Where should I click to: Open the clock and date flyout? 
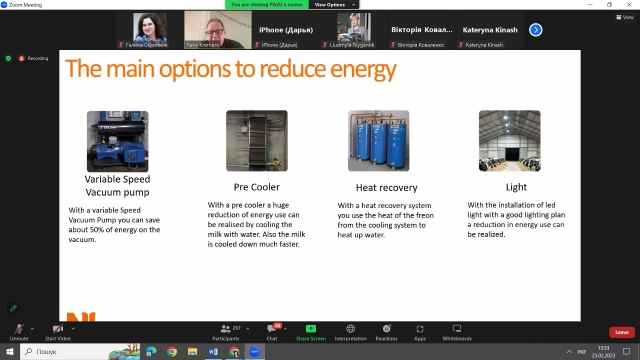pyautogui.click(x=603, y=351)
